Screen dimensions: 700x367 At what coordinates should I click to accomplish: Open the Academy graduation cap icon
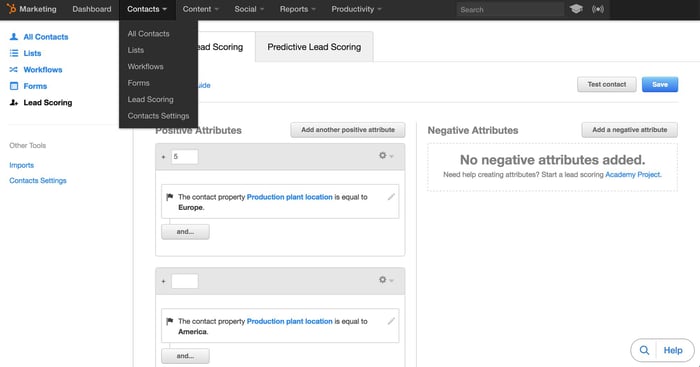pos(576,9)
